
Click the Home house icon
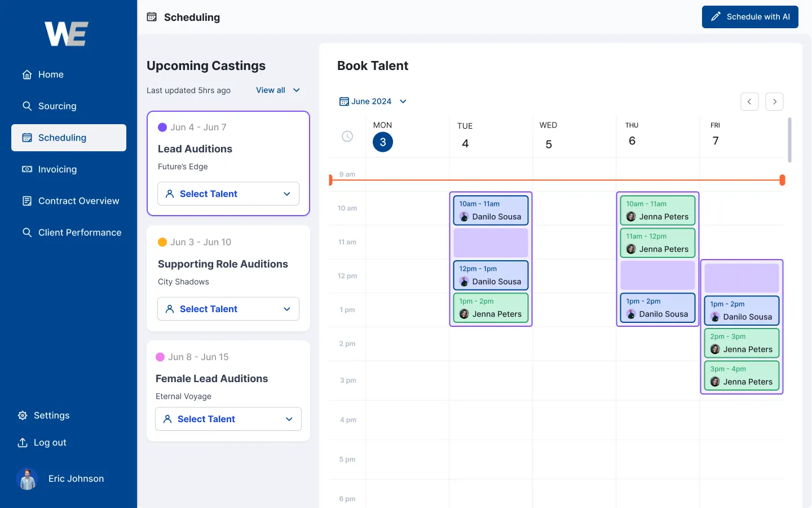[x=27, y=75]
